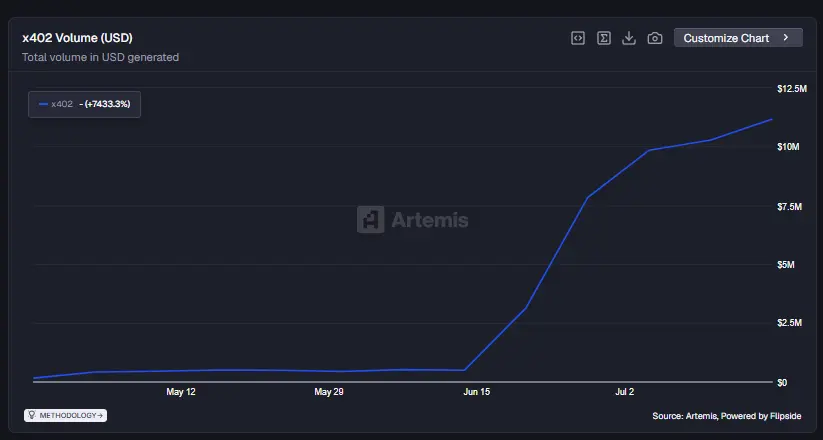Take a chart snapshot with camera icon
Screen dimensions: 823x440
[x=655, y=38]
